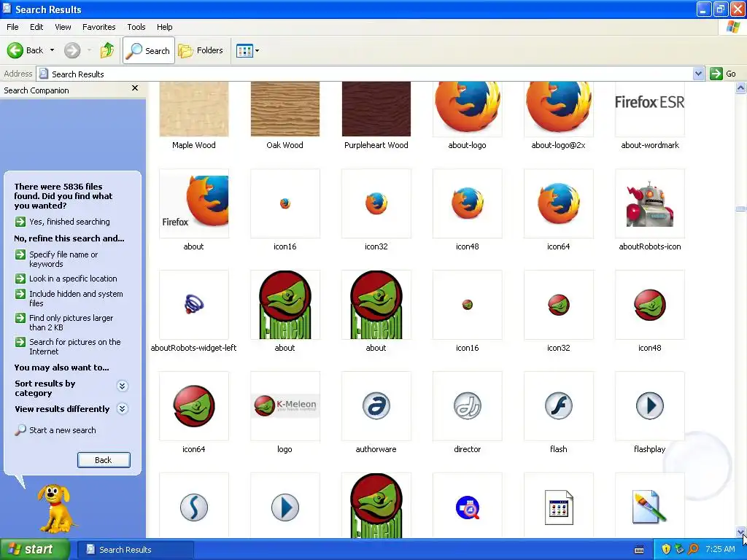Select the director icon file
The image size is (747, 560).
(x=468, y=406)
